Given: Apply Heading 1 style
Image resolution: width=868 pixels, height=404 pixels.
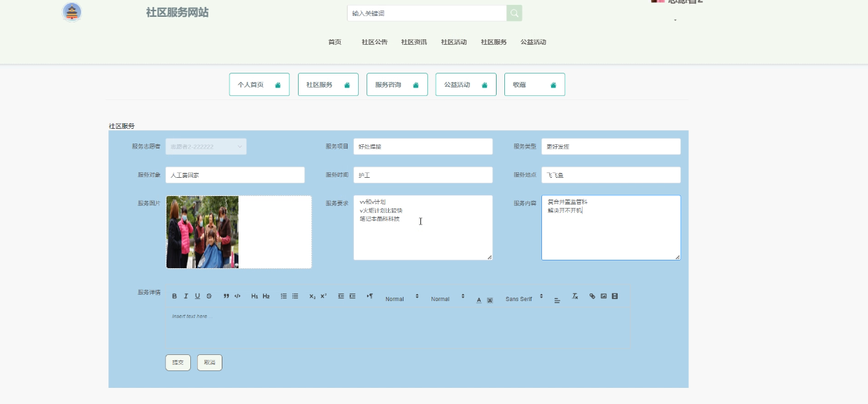Looking at the screenshot, I should click(255, 296).
